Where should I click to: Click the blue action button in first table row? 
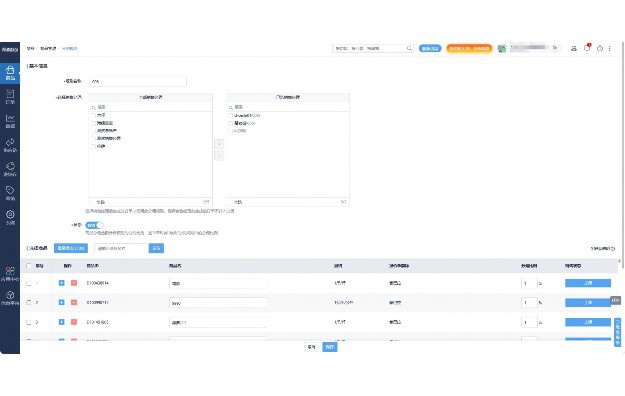[x=588, y=283]
